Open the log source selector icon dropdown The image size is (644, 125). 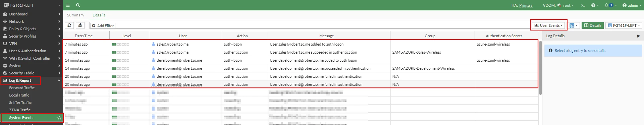tap(574, 25)
